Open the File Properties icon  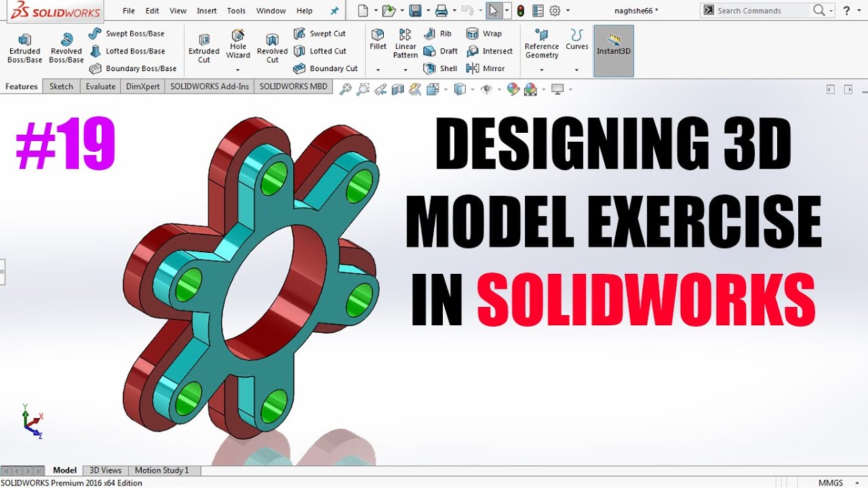pos(538,10)
